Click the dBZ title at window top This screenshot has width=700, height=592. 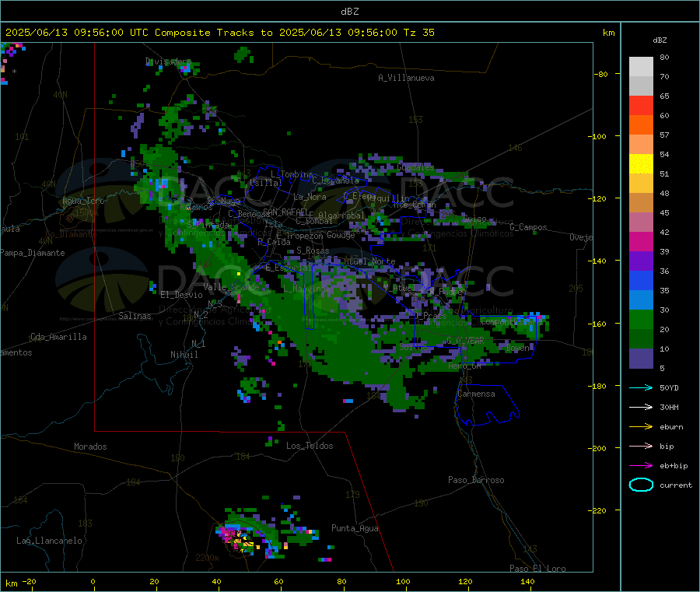pos(349,12)
